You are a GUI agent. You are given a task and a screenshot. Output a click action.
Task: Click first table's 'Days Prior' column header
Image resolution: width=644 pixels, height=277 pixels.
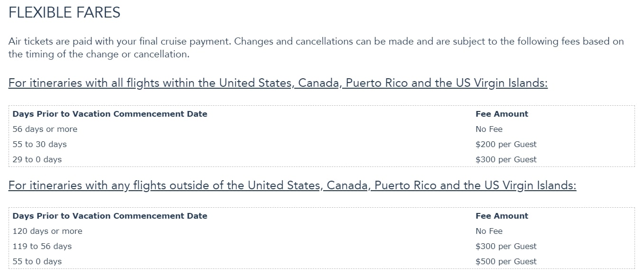[x=110, y=114]
